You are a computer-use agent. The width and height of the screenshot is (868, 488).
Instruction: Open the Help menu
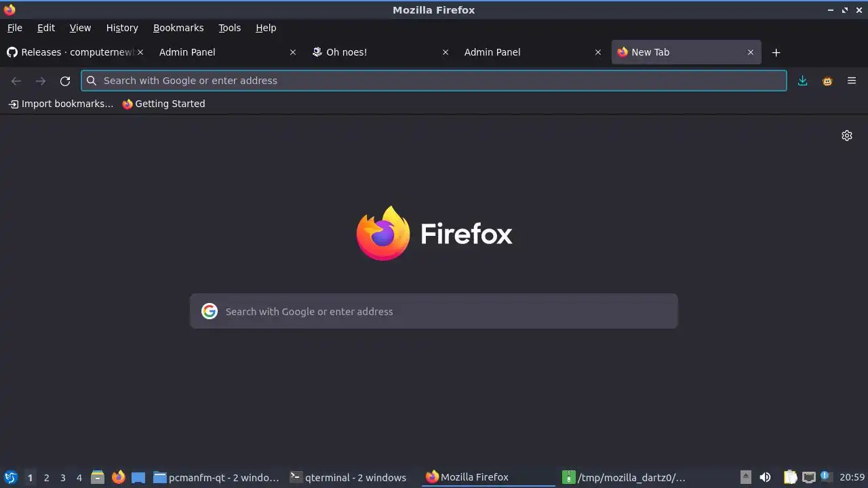[266, 28]
